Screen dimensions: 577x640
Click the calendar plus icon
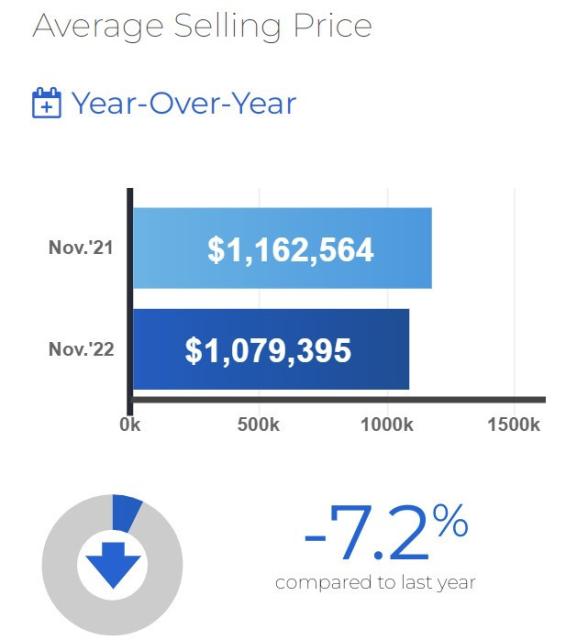(47, 103)
